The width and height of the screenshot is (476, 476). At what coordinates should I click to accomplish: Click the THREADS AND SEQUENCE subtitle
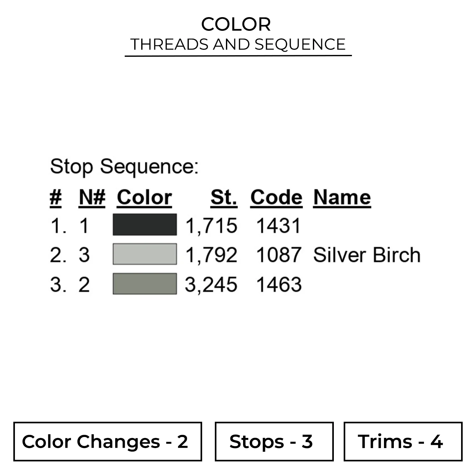coord(238,44)
